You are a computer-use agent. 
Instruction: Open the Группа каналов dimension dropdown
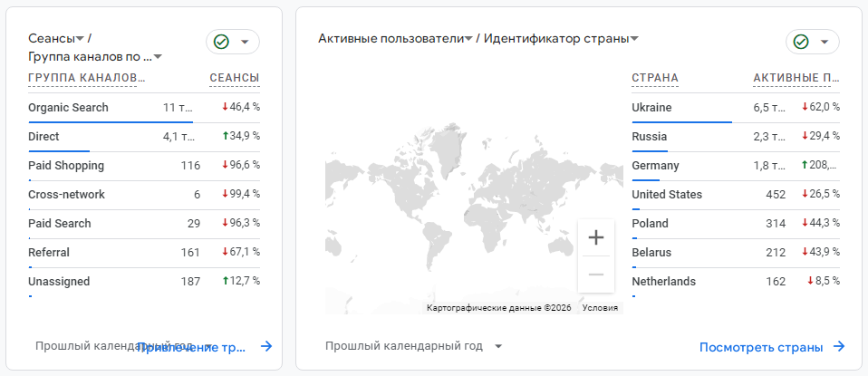[x=158, y=57]
